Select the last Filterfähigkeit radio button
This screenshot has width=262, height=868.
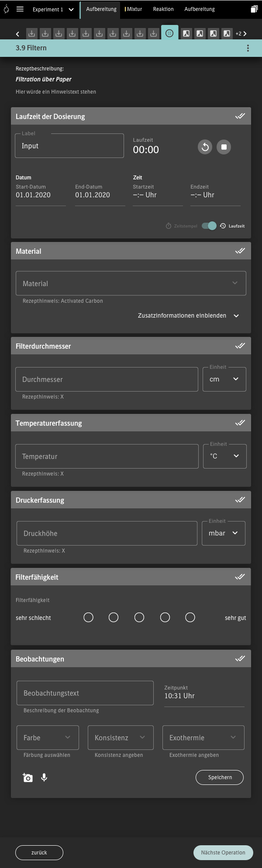tap(190, 617)
